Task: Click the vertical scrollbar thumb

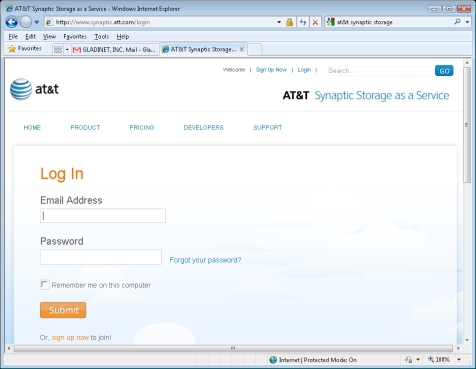Action: pyautogui.click(x=467, y=125)
